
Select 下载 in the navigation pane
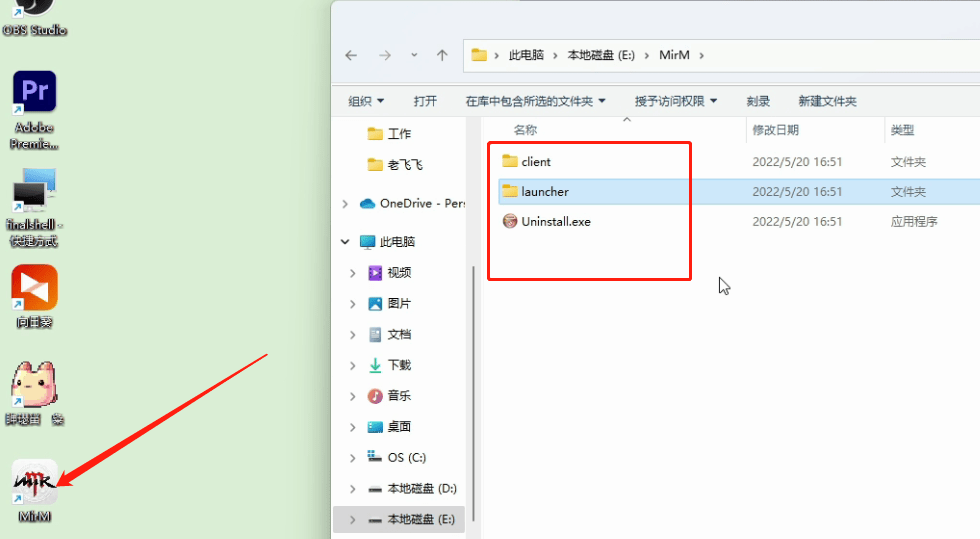[399, 365]
